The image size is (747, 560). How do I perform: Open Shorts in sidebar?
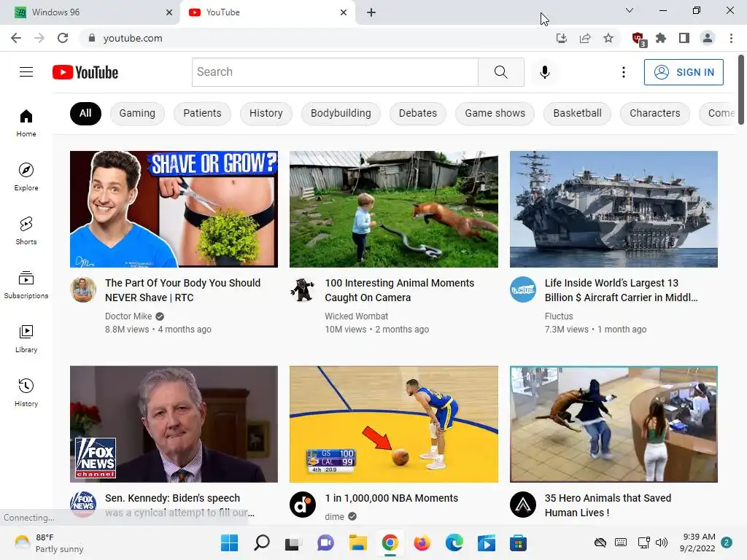click(26, 231)
